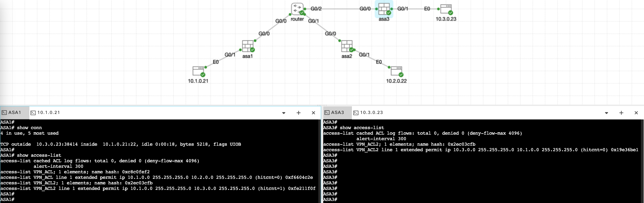This screenshot has height=203, width=644.
Task: Select the router node icon
Action: (x=297, y=9)
